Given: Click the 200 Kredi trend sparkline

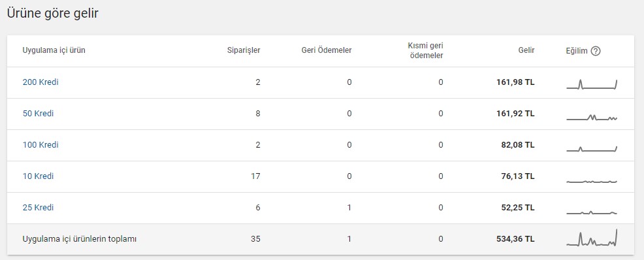Looking at the screenshot, I should [x=592, y=84].
